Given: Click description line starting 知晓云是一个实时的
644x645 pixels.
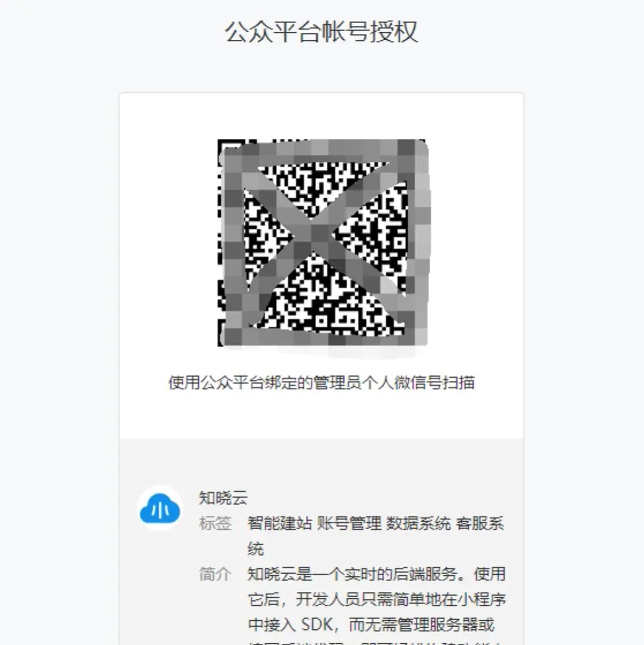Looking at the screenshot, I should tap(377, 574).
